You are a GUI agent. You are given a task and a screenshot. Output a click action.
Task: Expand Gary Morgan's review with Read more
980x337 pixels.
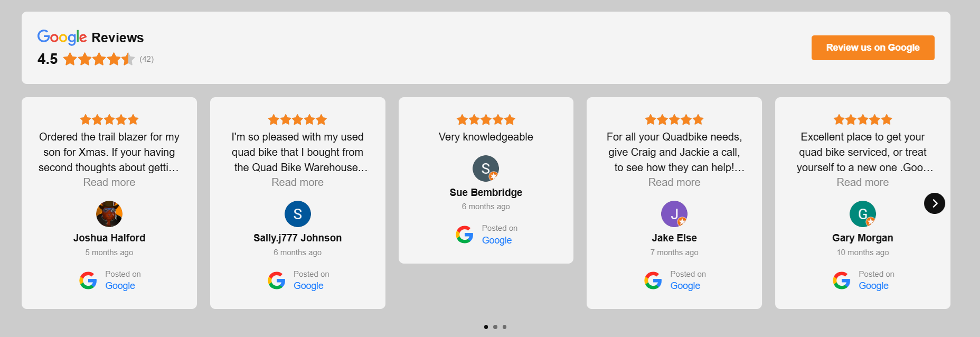[862, 182]
